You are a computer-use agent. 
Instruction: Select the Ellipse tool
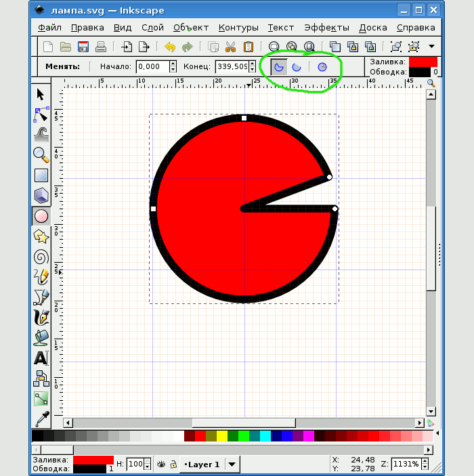[41, 216]
